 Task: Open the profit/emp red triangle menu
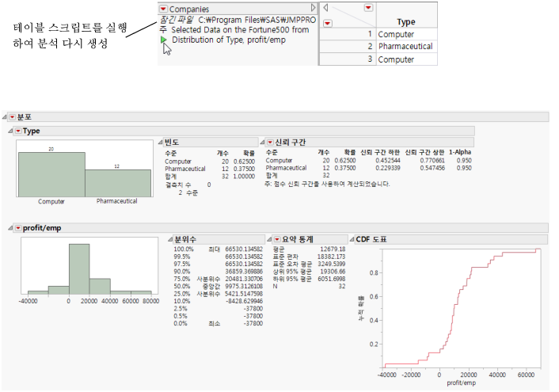17,228
